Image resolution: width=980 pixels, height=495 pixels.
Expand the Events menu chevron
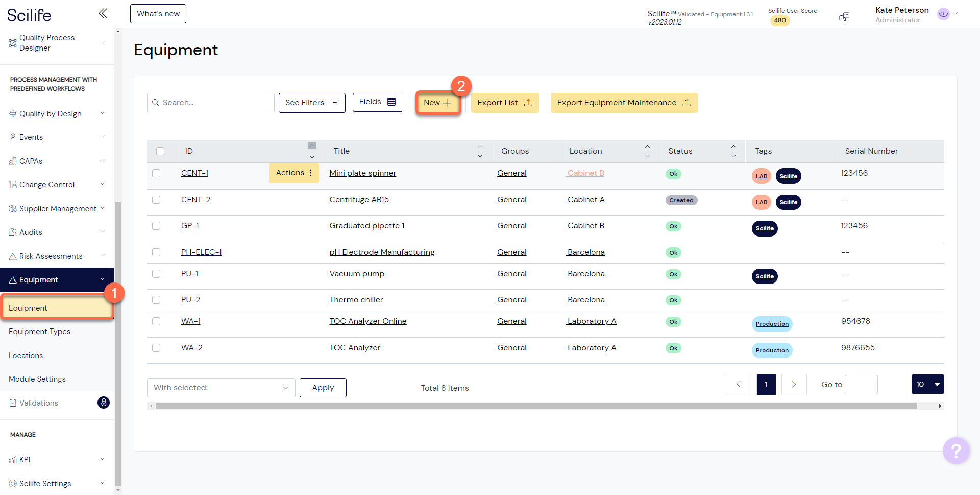pyautogui.click(x=102, y=137)
